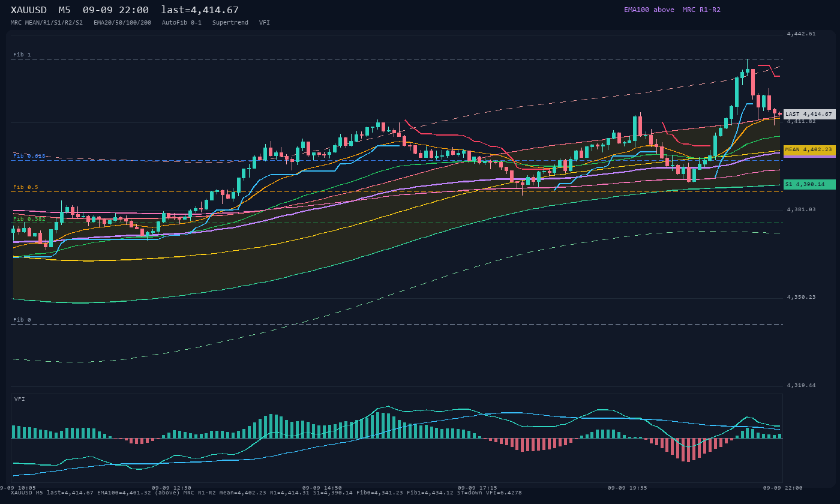Image resolution: width=840 pixels, height=504 pixels.
Task: Click ST=down in the footer status line
Action: pyautogui.click(x=470, y=493)
